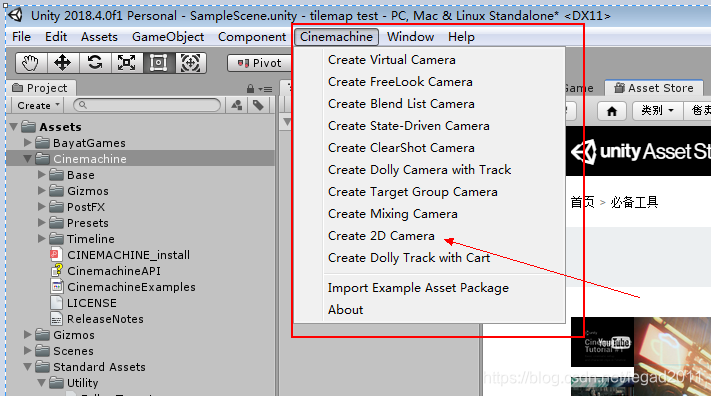Choose Create Dolly Camera with Track
This screenshot has width=711, height=396.
tap(419, 170)
